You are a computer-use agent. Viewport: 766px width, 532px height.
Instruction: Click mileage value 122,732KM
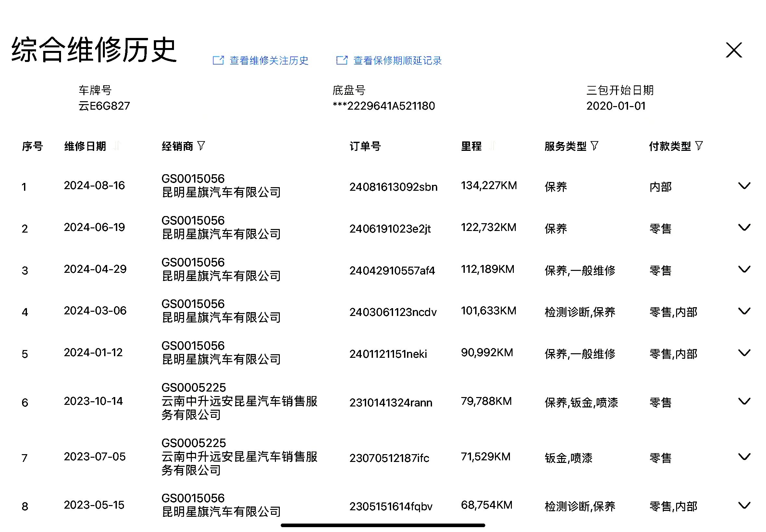click(x=488, y=227)
